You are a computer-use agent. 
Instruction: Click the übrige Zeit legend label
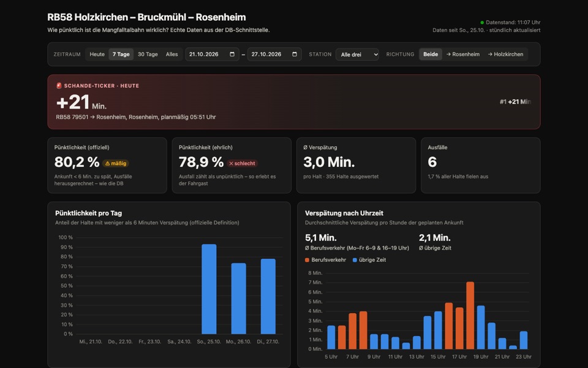pos(372,260)
